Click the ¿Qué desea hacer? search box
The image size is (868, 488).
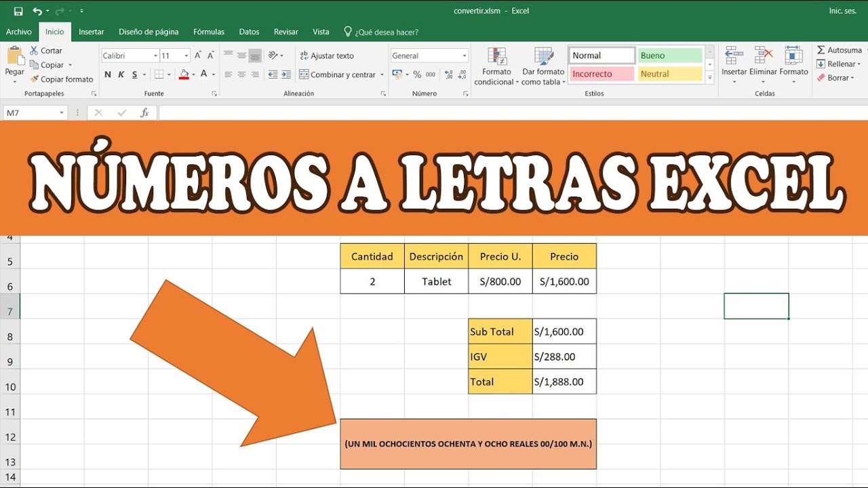coord(381,32)
